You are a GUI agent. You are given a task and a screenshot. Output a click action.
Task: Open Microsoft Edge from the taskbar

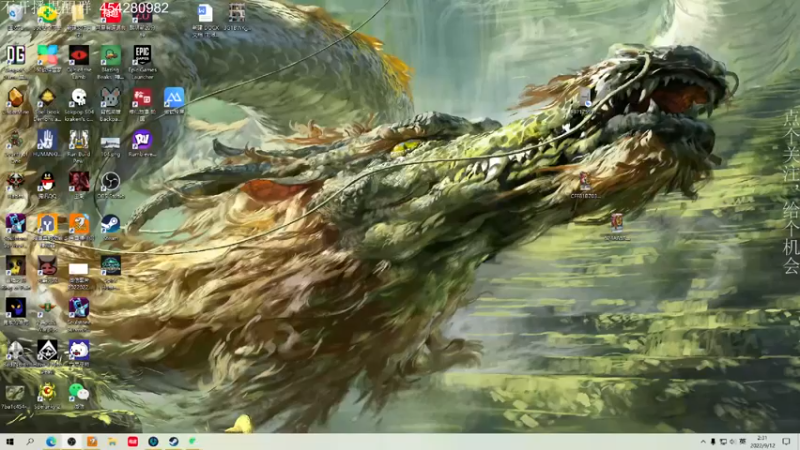51,442
